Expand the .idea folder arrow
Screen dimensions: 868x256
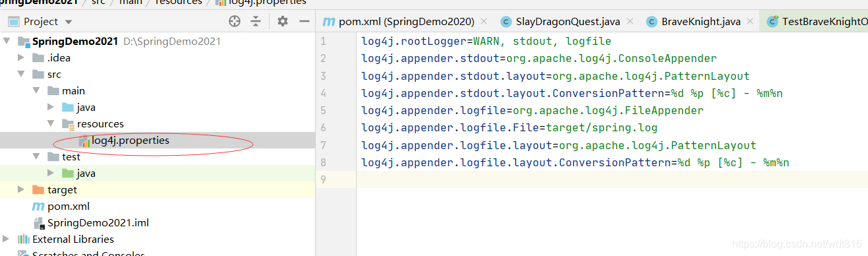[x=21, y=58]
